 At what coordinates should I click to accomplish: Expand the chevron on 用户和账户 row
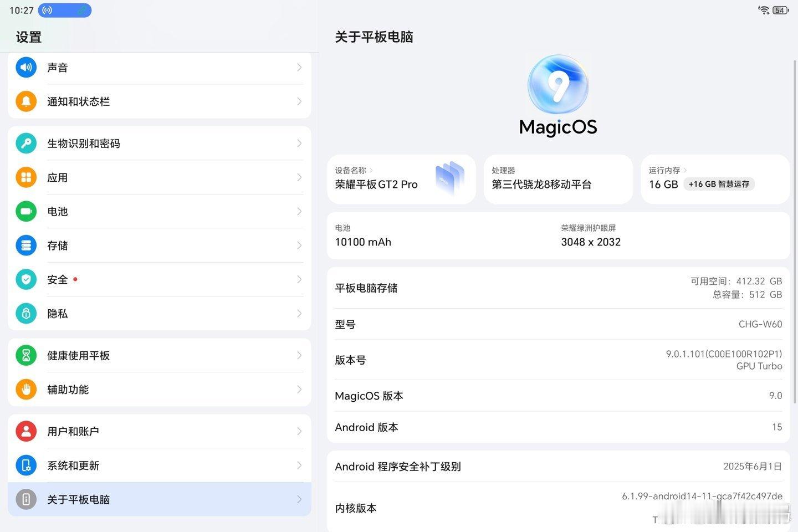pyautogui.click(x=299, y=431)
